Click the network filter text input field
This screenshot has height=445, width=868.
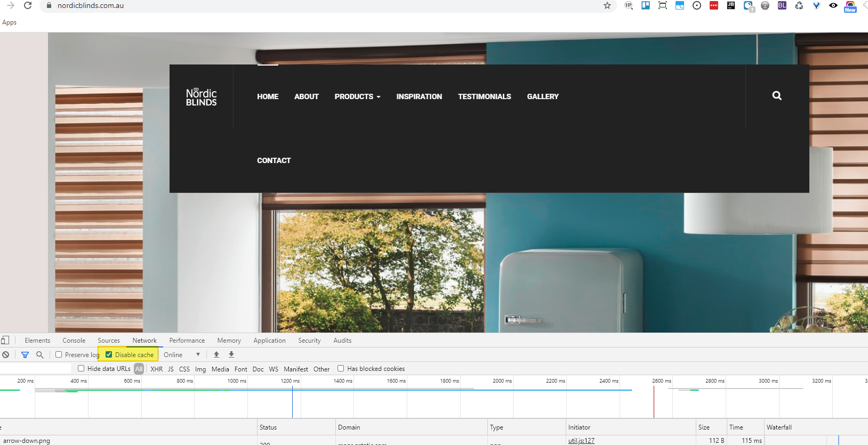(x=35, y=369)
